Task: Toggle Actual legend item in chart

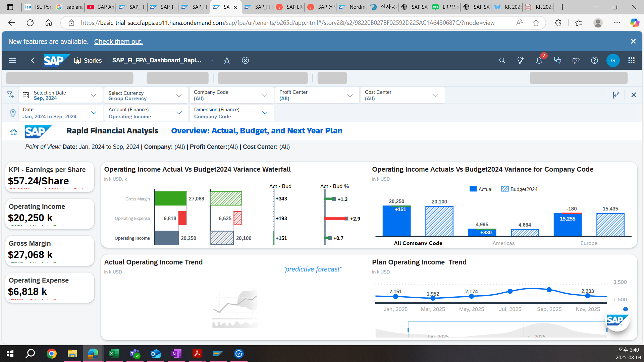Action: point(481,189)
